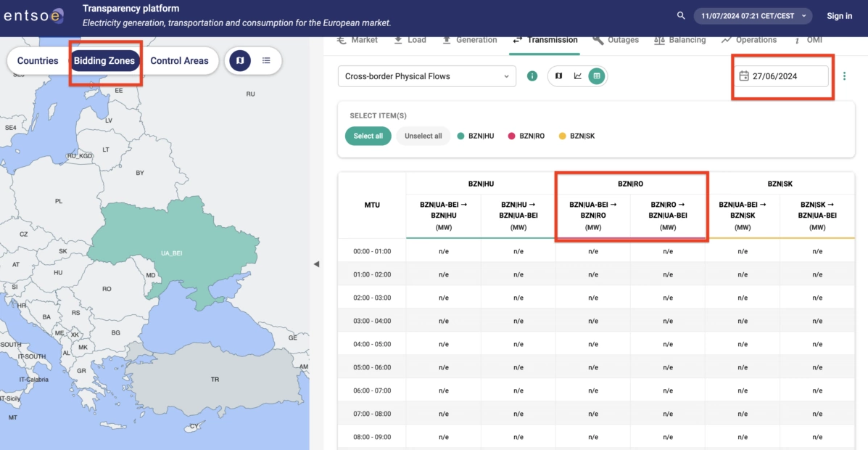Open the calendar icon in date field
The image size is (868, 450).
pos(744,76)
